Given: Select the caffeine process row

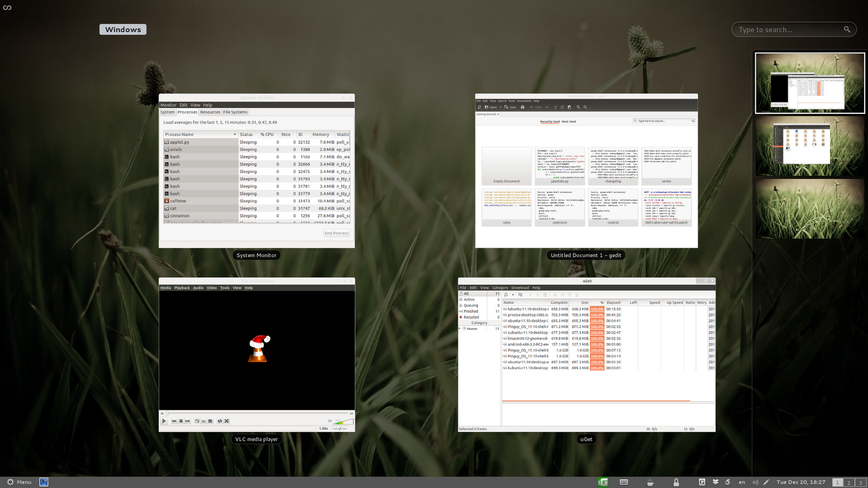Looking at the screenshot, I should click(x=257, y=201).
